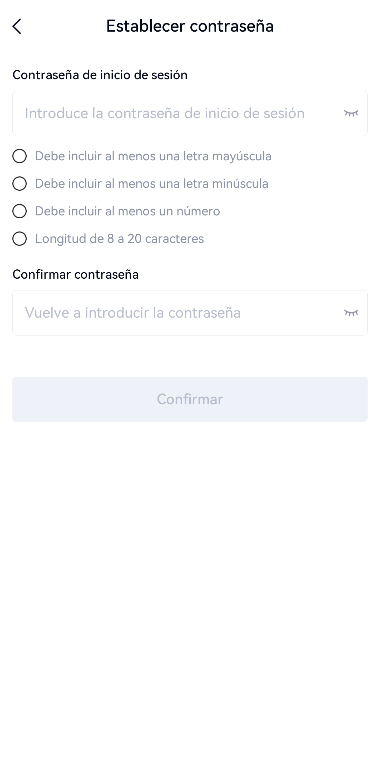
Task: Focus the confirm password input field
Action: tap(190, 313)
